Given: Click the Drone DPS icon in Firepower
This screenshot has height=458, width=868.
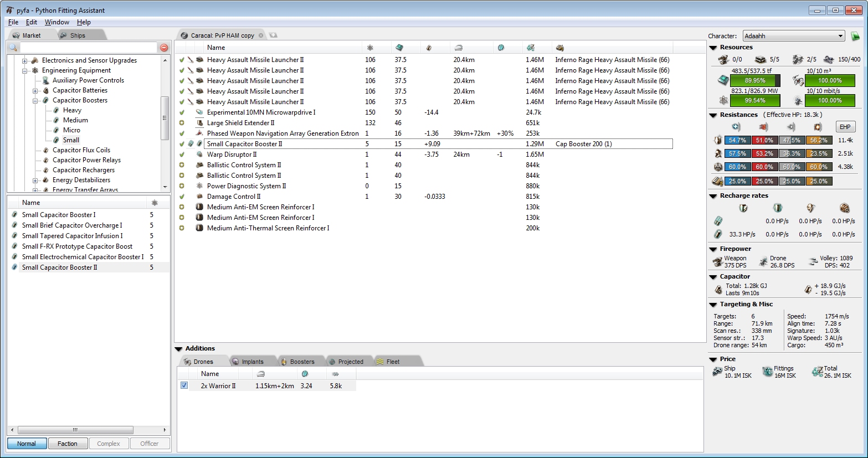Looking at the screenshot, I should pos(763,261).
